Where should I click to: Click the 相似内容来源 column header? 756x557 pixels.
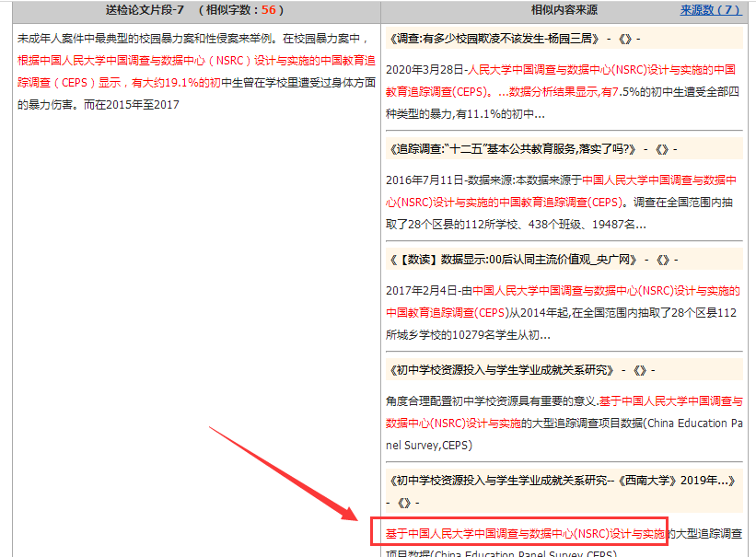[564, 10]
